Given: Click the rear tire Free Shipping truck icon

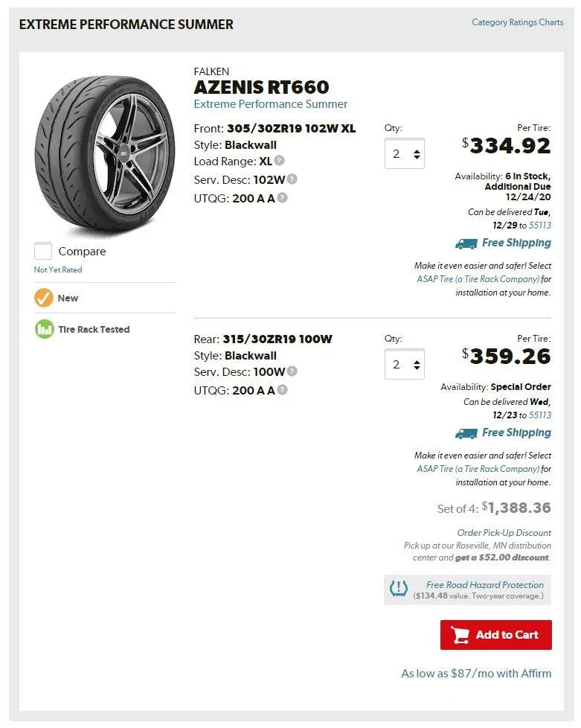Looking at the screenshot, I should tap(466, 433).
